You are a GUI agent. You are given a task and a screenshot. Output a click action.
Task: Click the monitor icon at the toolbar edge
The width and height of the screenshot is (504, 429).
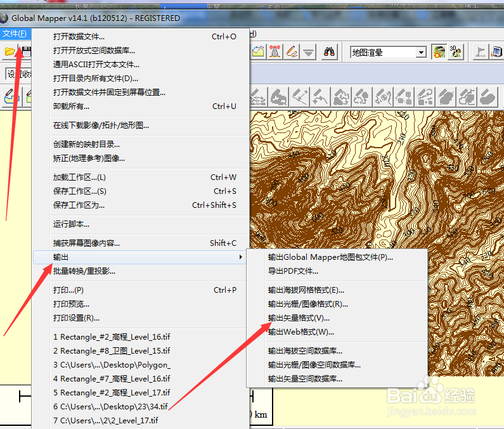click(x=496, y=51)
